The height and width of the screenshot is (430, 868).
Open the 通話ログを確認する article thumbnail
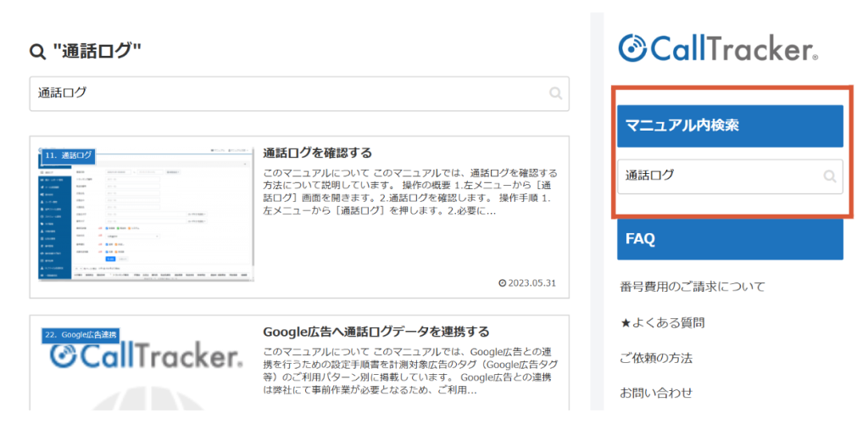coord(147,216)
